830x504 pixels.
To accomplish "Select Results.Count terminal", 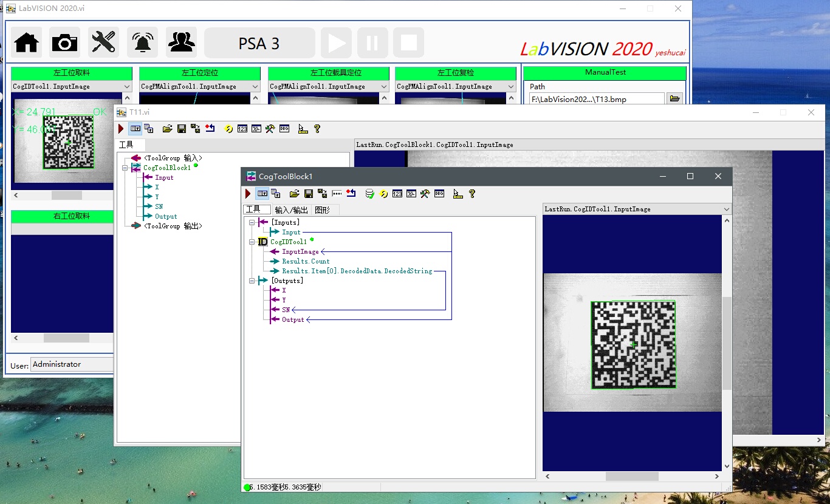I will tap(306, 261).
